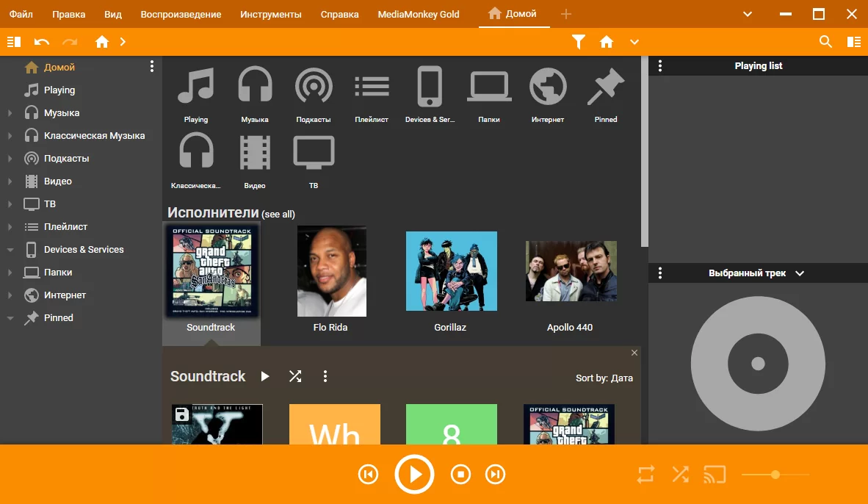Open the Вид menu
The image size is (868, 504).
pyautogui.click(x=113, y=14)
